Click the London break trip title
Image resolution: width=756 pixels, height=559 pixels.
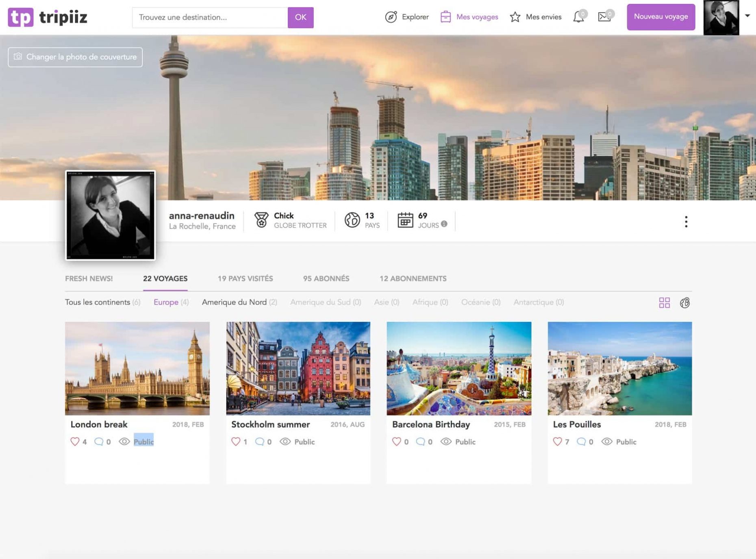point(99,424)
